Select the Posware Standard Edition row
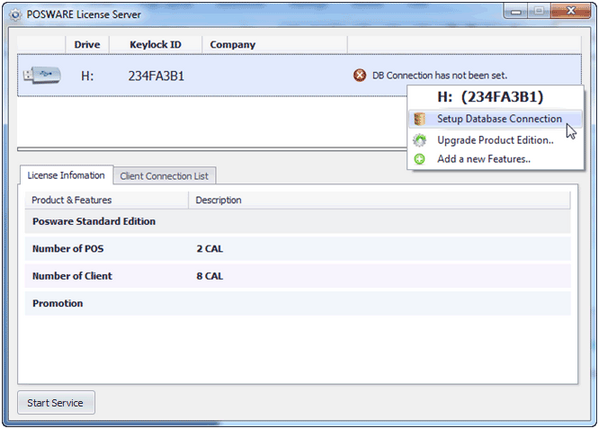The height and width of the screenshot is (429, 599). tap(298, 222)
